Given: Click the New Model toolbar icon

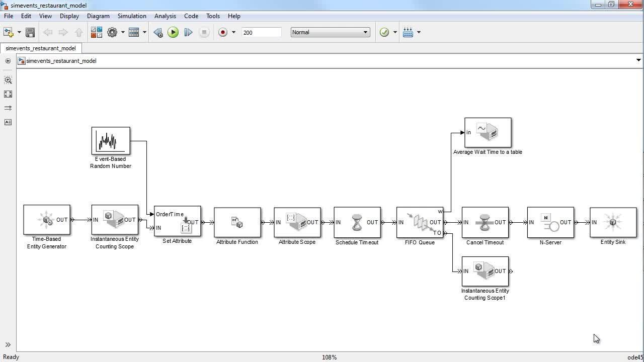Looking at the screenshot, I should point(8,32).
